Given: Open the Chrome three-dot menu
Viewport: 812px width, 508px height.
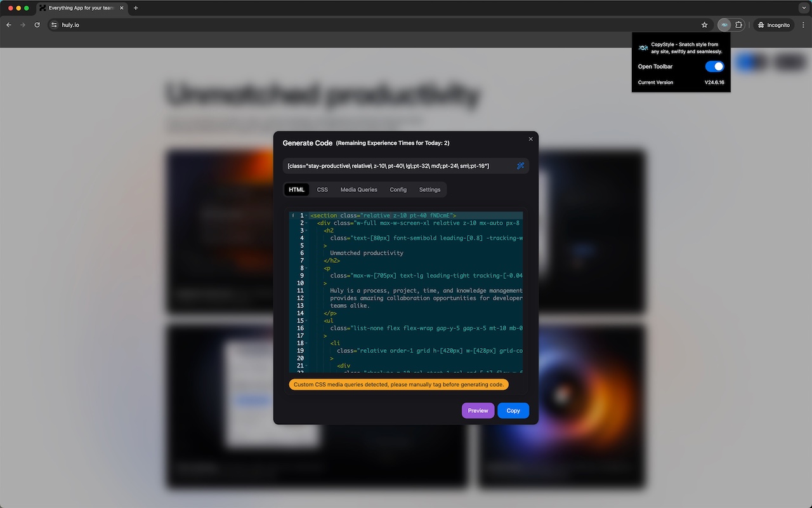Looking at the screenshot, I should (x=802, y=25).
